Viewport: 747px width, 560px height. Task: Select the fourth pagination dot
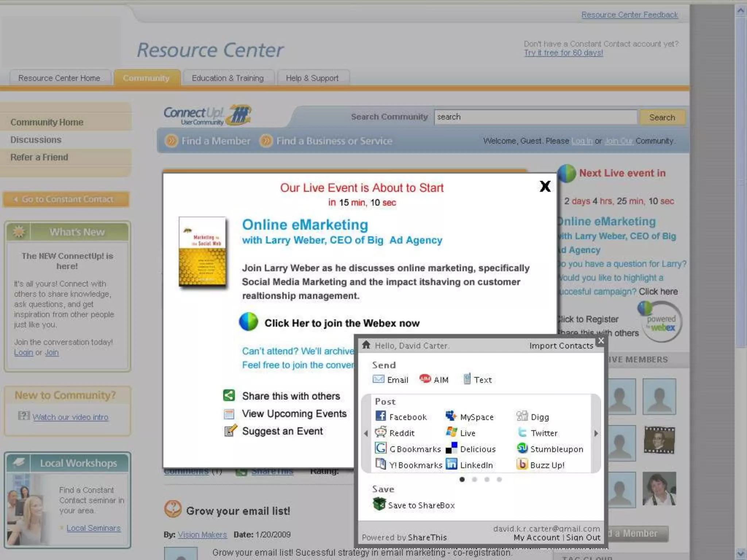[x=499, y=479]
